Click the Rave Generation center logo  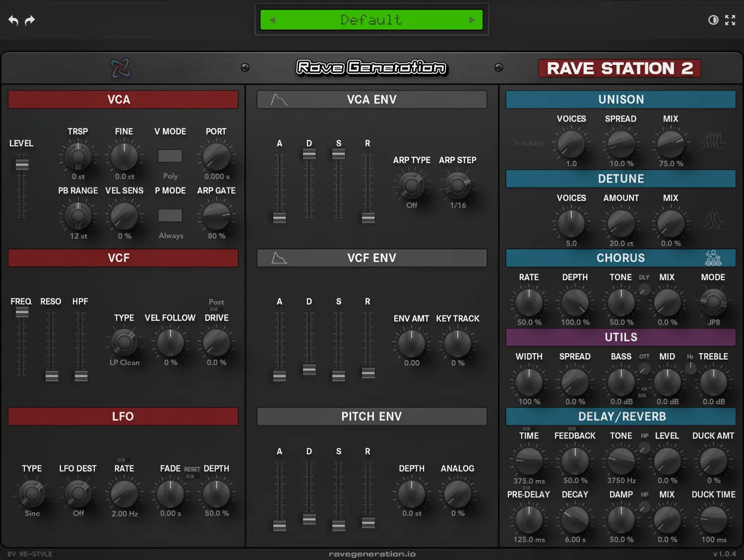coord(372,67)
